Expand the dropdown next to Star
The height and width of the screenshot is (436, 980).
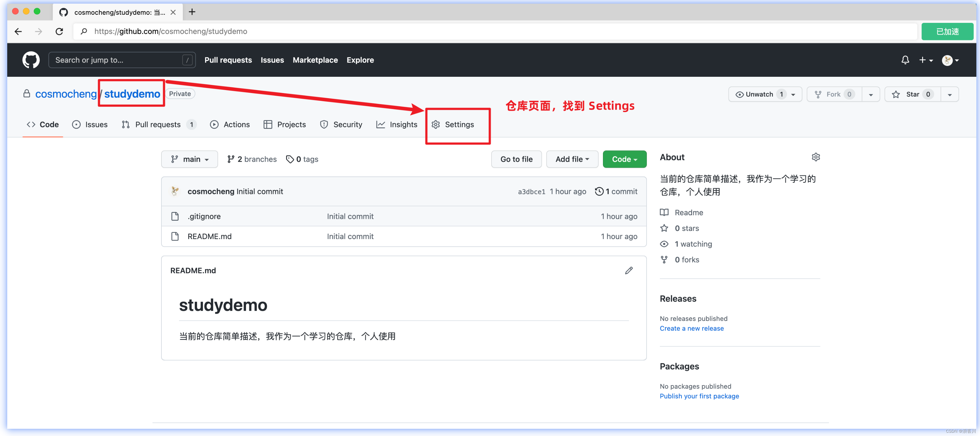[x=950, y=94]
